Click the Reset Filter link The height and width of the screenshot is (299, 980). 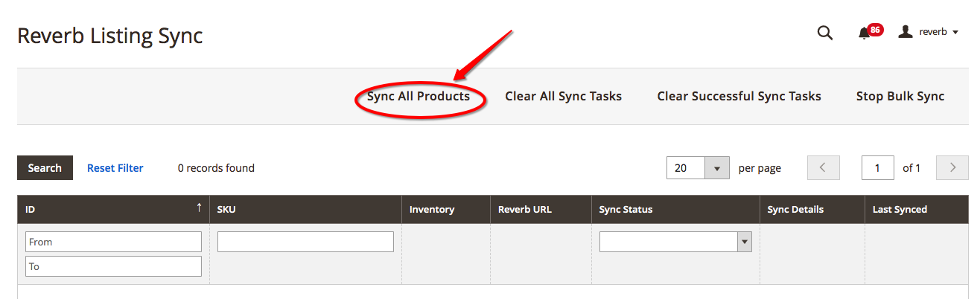coord(115,168)
